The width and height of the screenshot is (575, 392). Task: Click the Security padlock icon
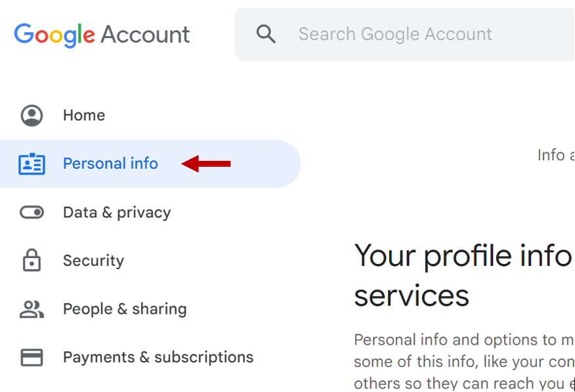[x=32, y=260]
